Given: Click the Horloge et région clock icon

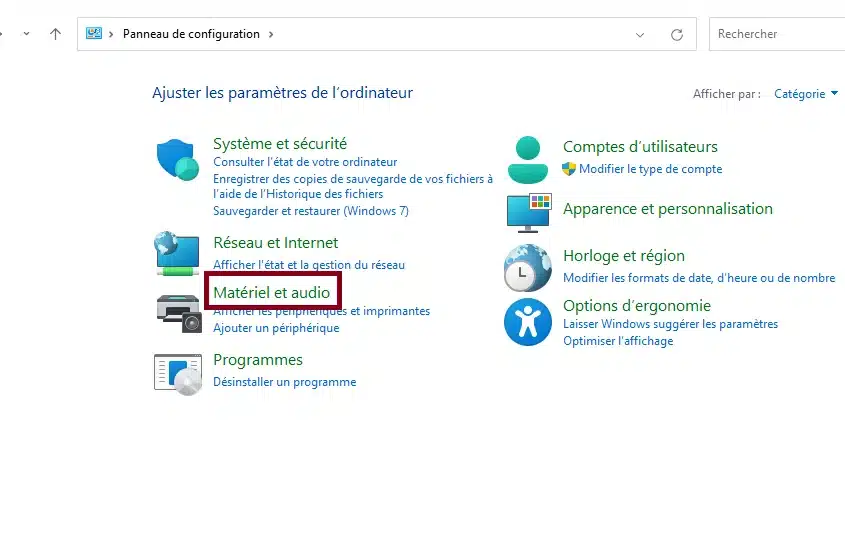Looking at the screenshot, I should [x=527, y=268].
